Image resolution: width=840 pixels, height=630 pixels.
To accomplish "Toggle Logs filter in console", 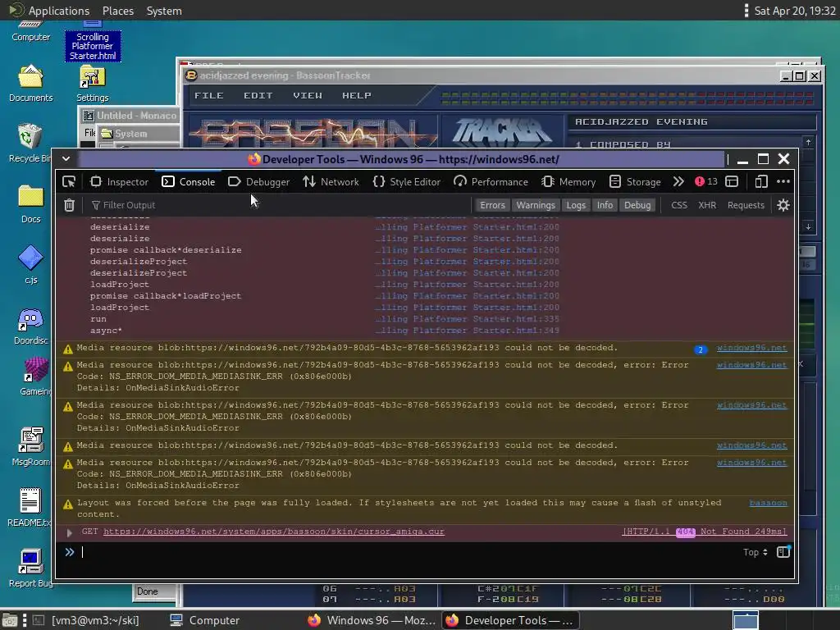I will (x=576, y=205).
